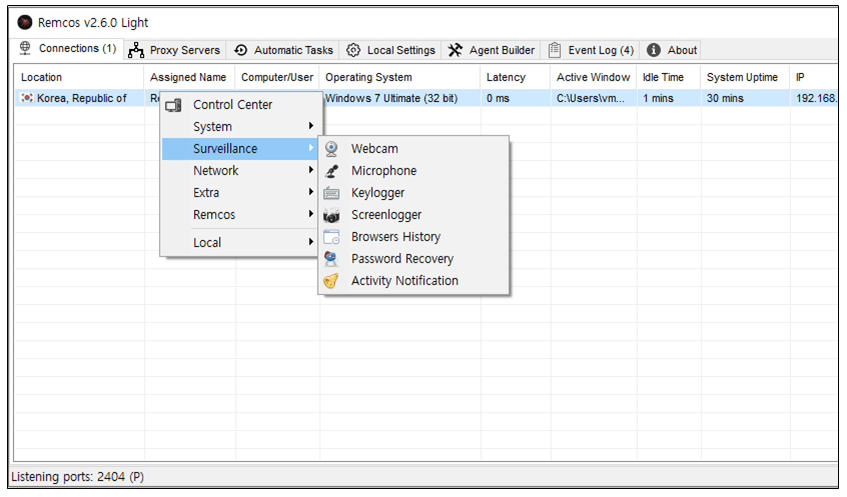Click the hammer-wrench icon for Agent Builder
Image resolution: width=847 pixels, height=497 pixels.
[455, 50]
